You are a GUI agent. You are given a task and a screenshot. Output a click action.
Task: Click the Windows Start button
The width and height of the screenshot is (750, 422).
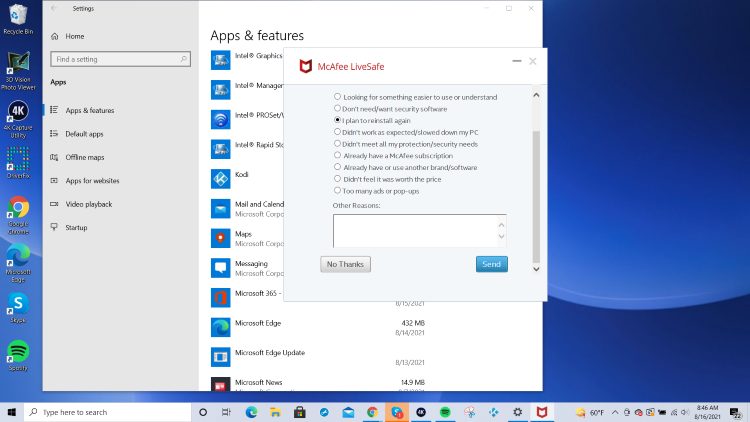click(11, 412)
